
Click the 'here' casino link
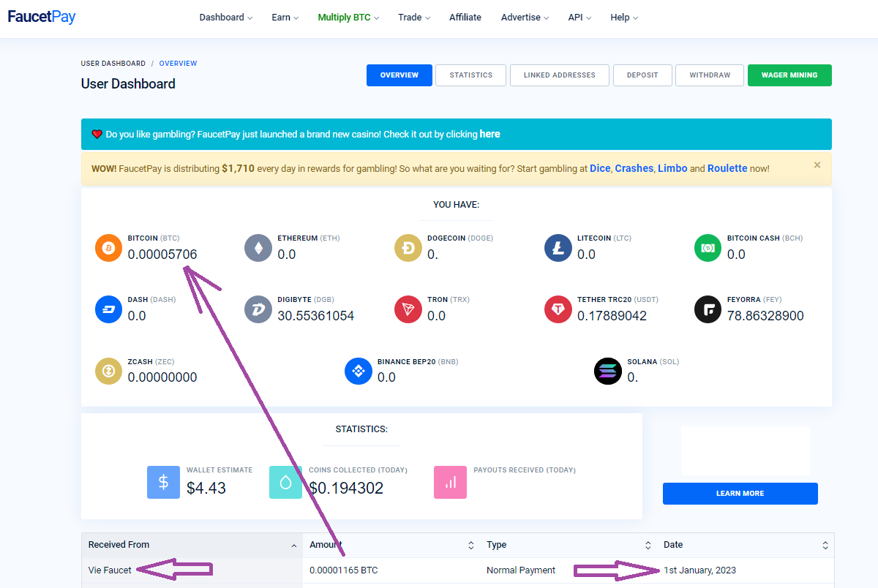[x=490, y=135]
